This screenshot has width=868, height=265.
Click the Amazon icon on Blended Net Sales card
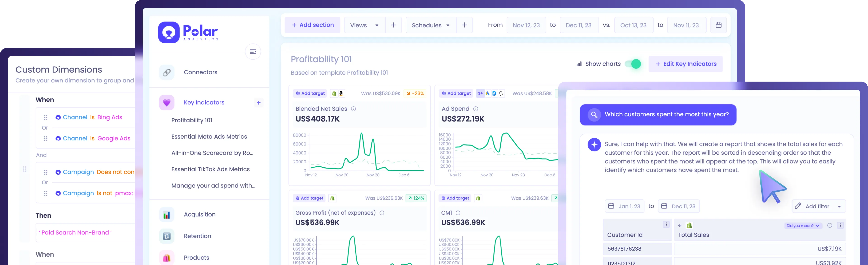pyautogui.click(x=341, y=94)
